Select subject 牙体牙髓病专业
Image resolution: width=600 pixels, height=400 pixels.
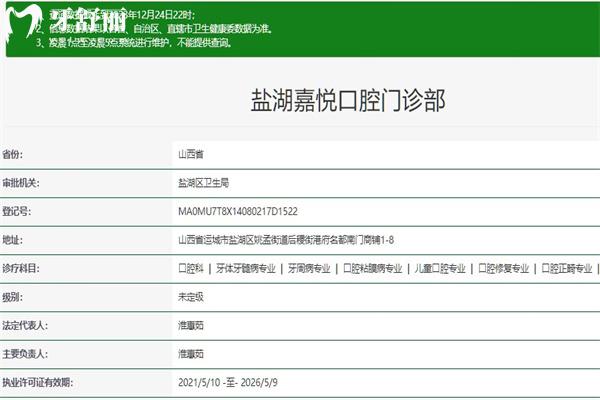246,268
